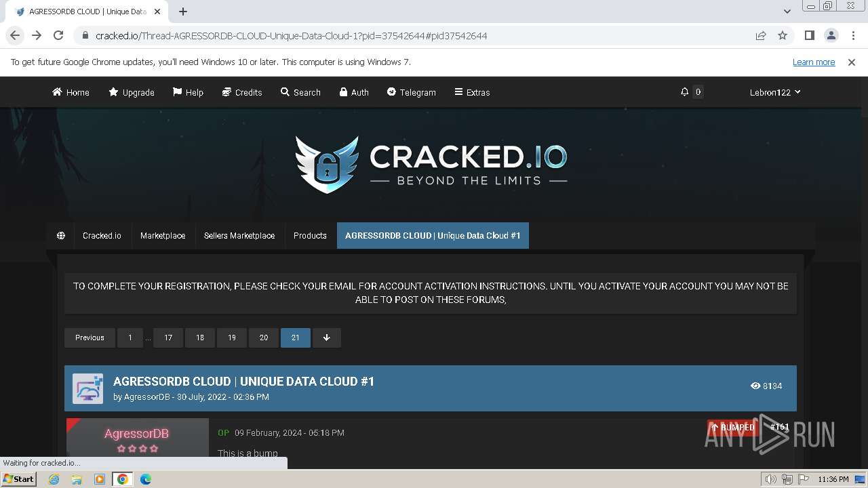This screenshot has width=868, height=488.
Task: Open the Sellers Marketplace breadcrumb
Action: [239, 235]
